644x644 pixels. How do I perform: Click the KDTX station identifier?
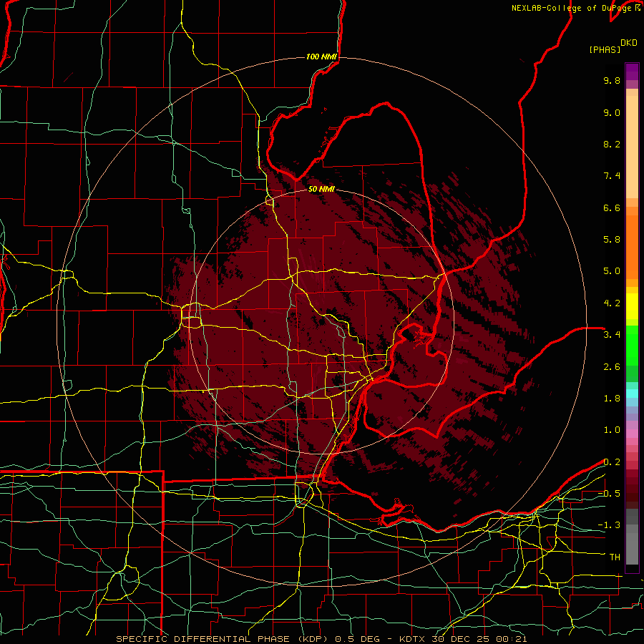click(x=414, y=639)
